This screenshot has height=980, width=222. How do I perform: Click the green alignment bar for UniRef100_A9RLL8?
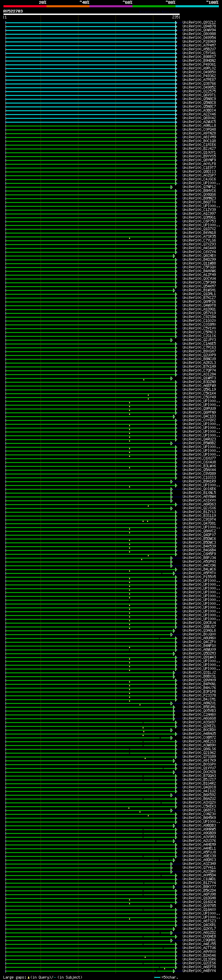tap(91, 125)
